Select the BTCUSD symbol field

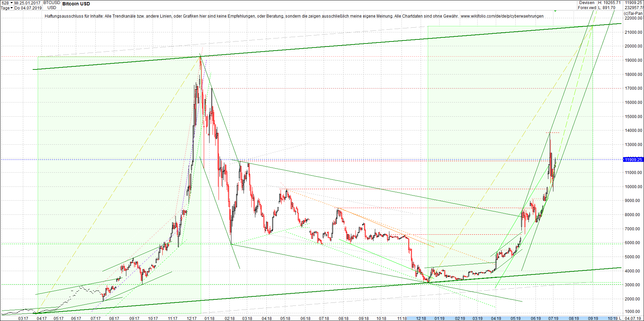click(51, 3)
